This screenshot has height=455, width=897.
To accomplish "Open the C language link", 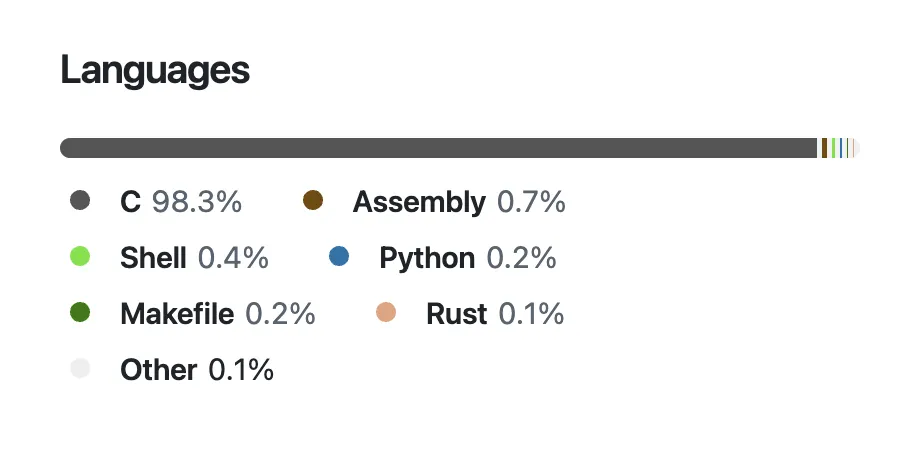I will point(130,202).
